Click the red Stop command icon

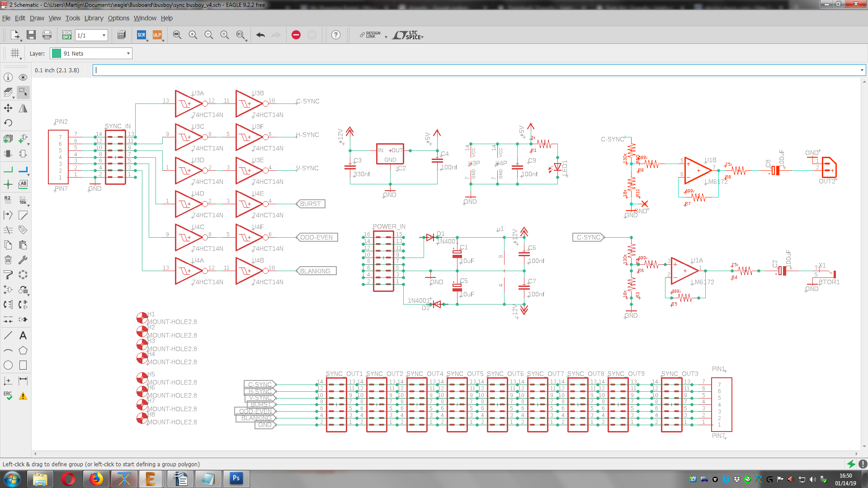pos(296,35)
